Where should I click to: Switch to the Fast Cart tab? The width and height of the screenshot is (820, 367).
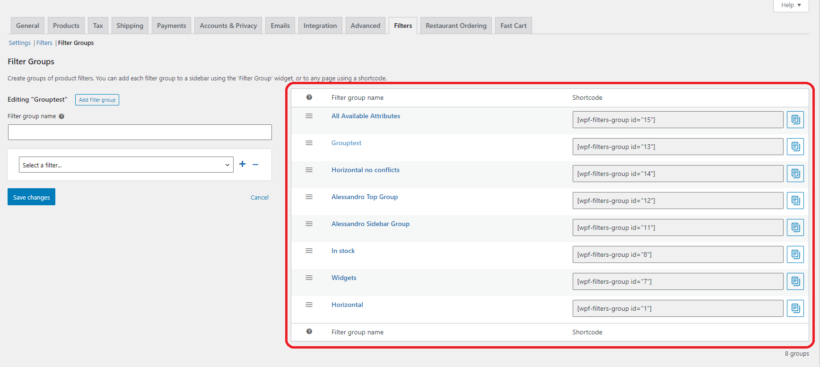[x=514, y=26]
